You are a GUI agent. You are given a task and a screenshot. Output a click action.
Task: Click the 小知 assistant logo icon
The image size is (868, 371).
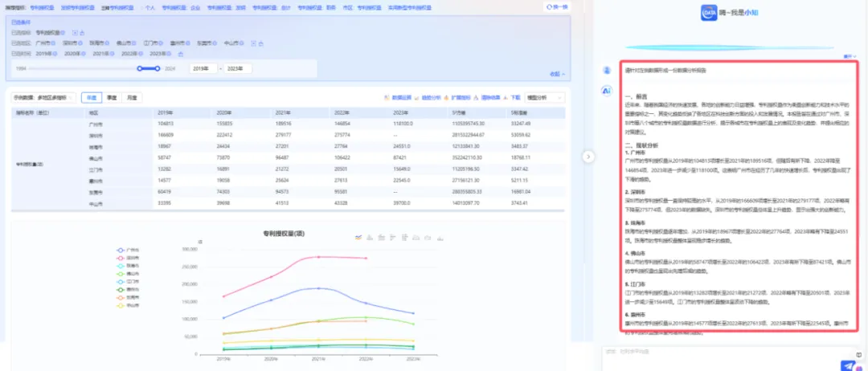(709, 14)
